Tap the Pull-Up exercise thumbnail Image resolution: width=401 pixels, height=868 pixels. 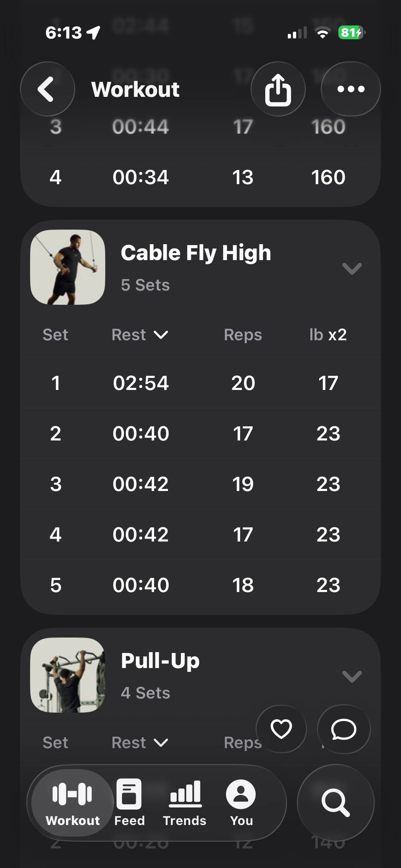68,675
